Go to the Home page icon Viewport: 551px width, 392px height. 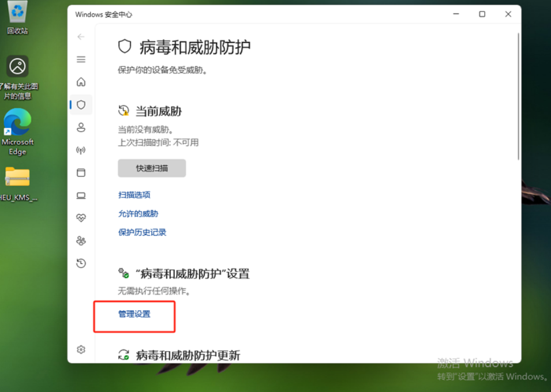pyautogui.click(x=81, y=82)
